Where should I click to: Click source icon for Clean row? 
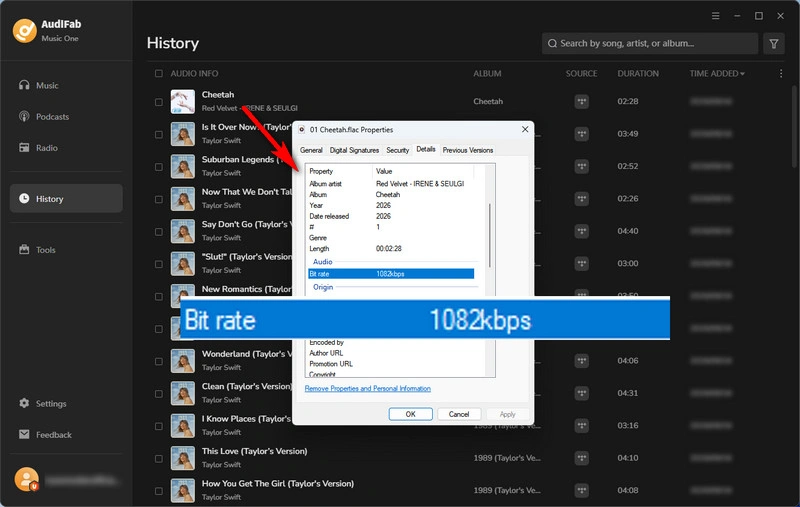[581, 393]
